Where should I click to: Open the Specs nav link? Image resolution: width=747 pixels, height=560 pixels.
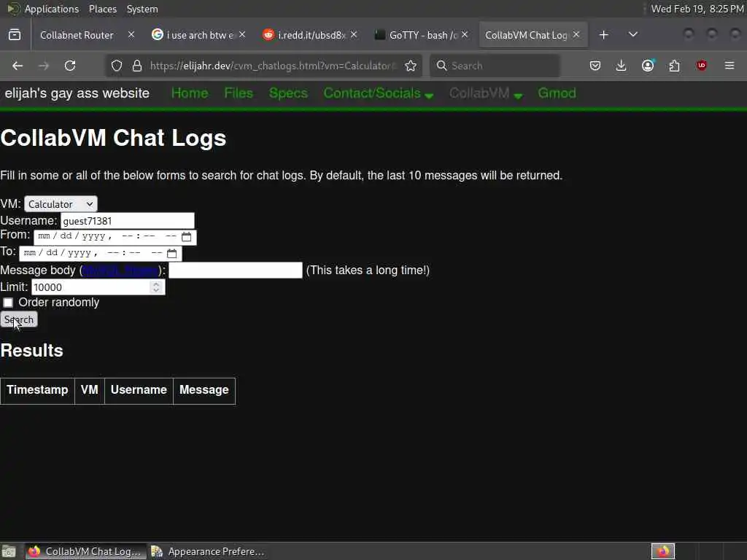tap(288, 93)
